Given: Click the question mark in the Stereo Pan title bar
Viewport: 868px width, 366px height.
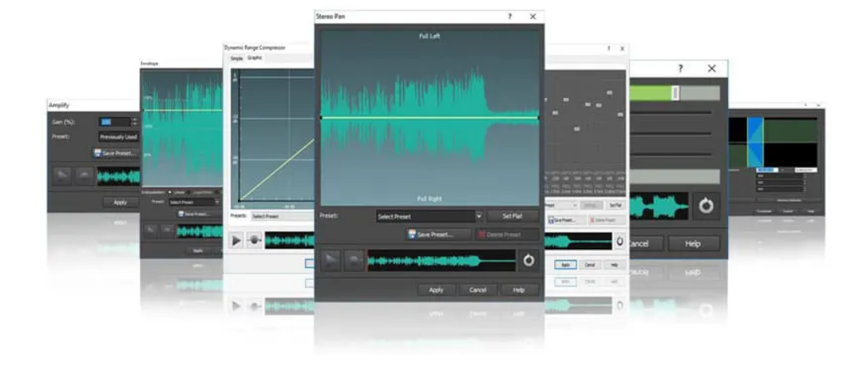Looking at the screenshot, I should 510,17.
